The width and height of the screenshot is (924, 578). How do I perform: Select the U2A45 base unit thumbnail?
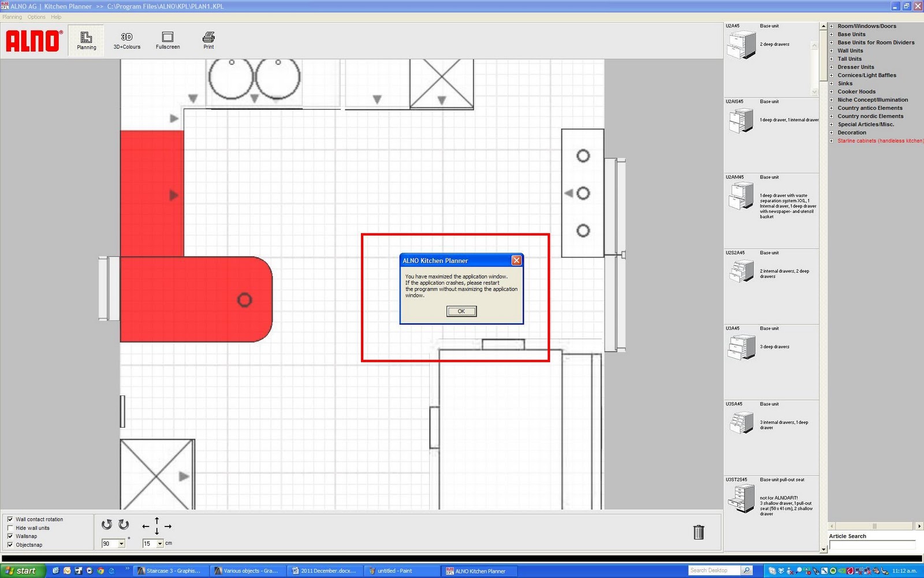(742, 45)
